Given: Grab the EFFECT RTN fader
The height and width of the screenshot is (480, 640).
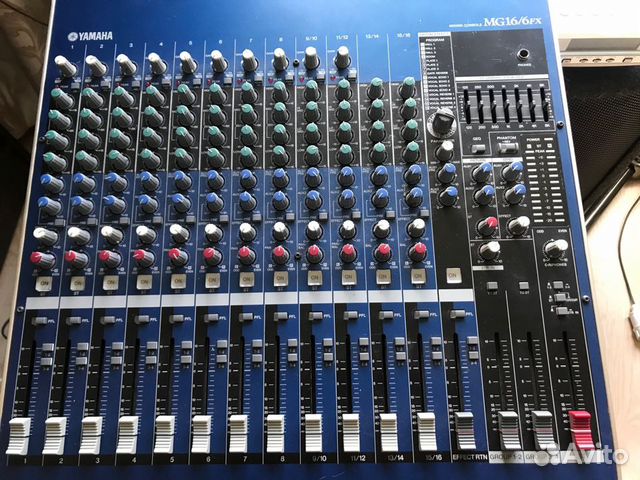Looking at the screenshot, I should coord(465,431).
